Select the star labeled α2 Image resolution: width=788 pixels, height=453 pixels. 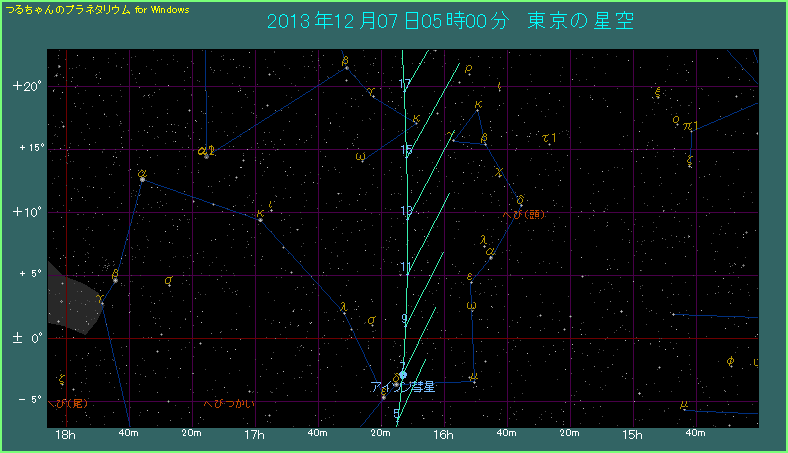pyautogui.click(x=206, y=151)
